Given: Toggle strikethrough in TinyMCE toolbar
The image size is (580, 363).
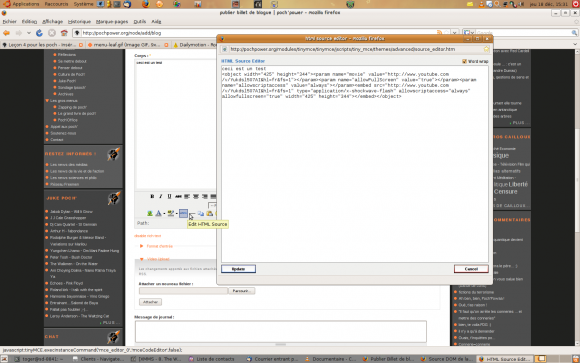Looking at the screenshot, I should point(178,196).
